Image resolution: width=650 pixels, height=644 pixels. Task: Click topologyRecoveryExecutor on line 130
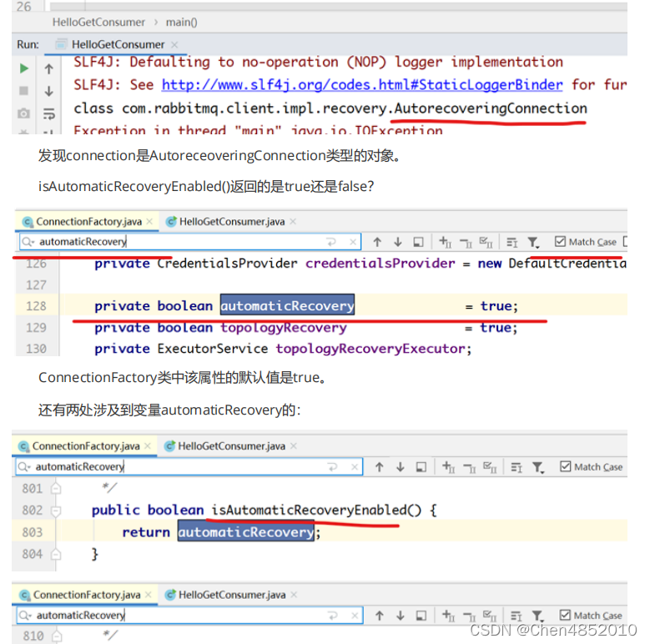370,349
